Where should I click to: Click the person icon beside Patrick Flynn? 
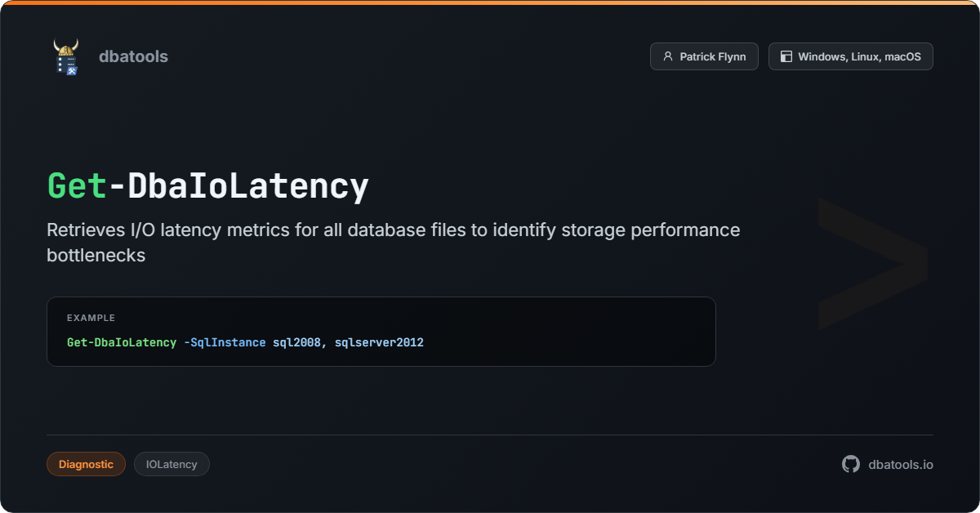pyautogui.click(x=668, y=56)
